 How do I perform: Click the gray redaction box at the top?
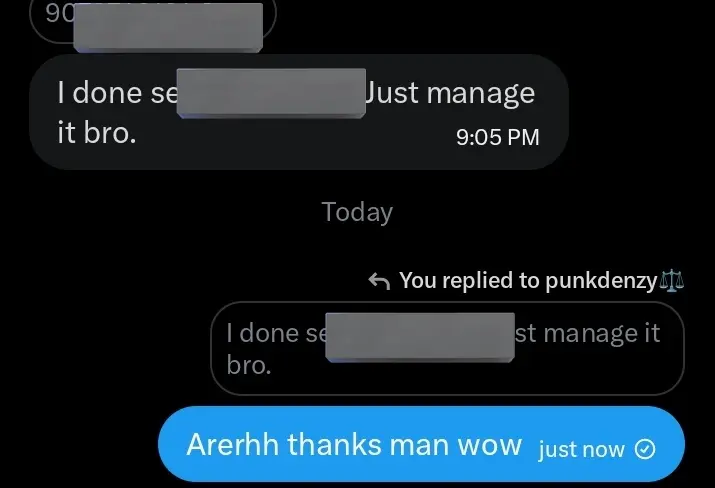[168, 27]
